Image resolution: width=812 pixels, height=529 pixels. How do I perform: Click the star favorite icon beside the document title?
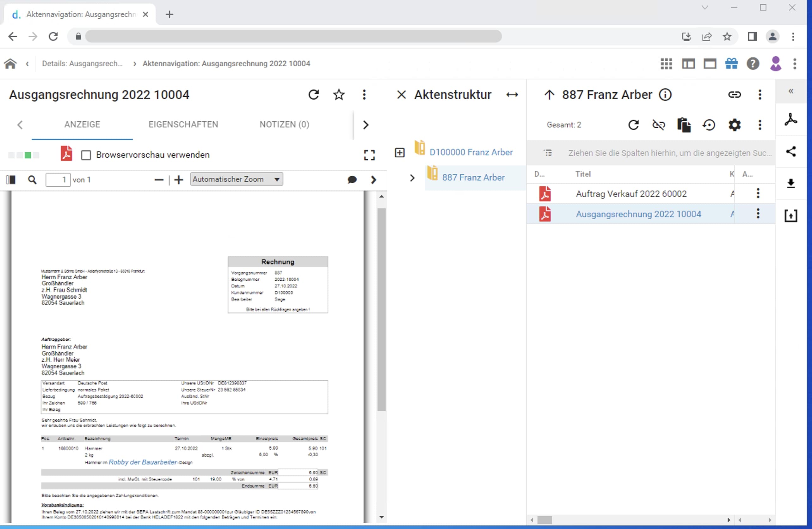[339, 94]
